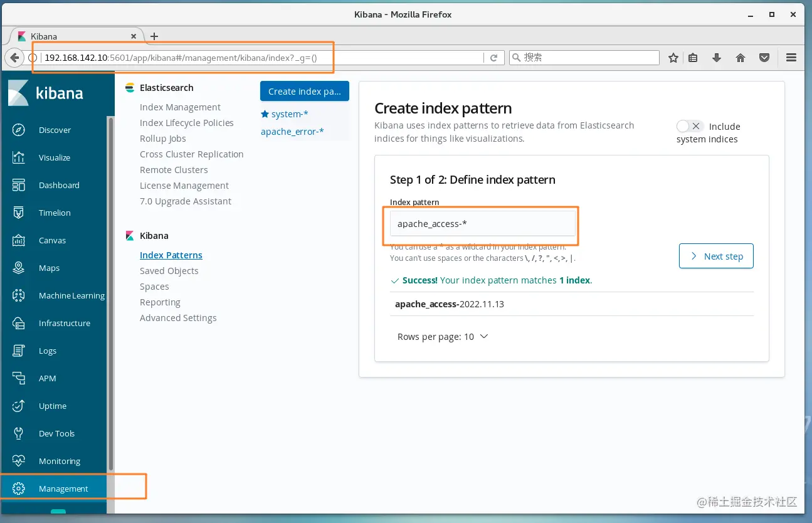Open Spaces settings
The height and width of the screenshot is (523, 812).
[x=154, y=287]
